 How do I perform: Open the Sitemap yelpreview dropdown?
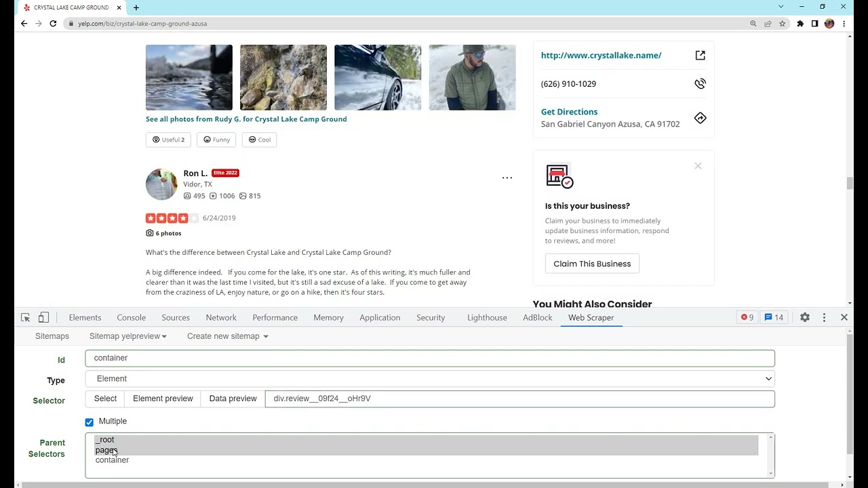tap(127, 336)
